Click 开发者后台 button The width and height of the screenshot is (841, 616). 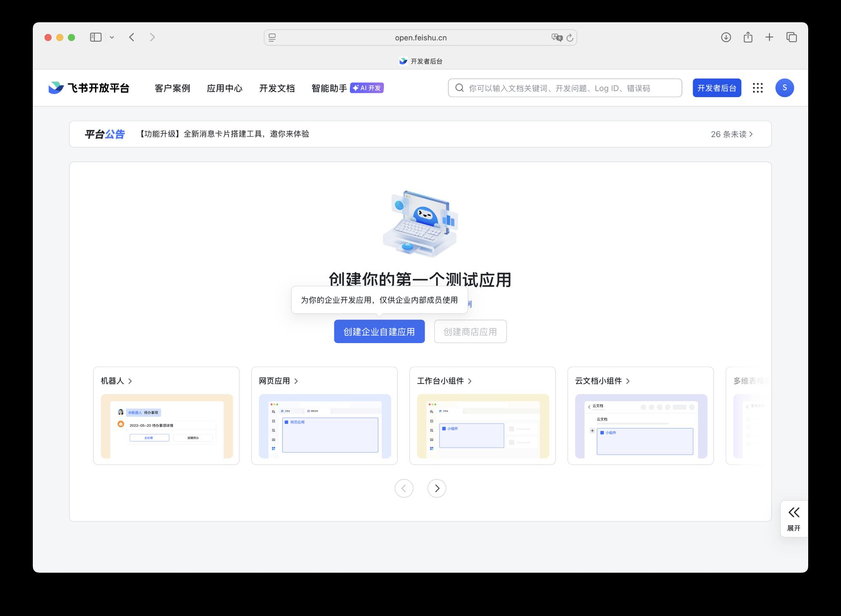click(717, 88)
